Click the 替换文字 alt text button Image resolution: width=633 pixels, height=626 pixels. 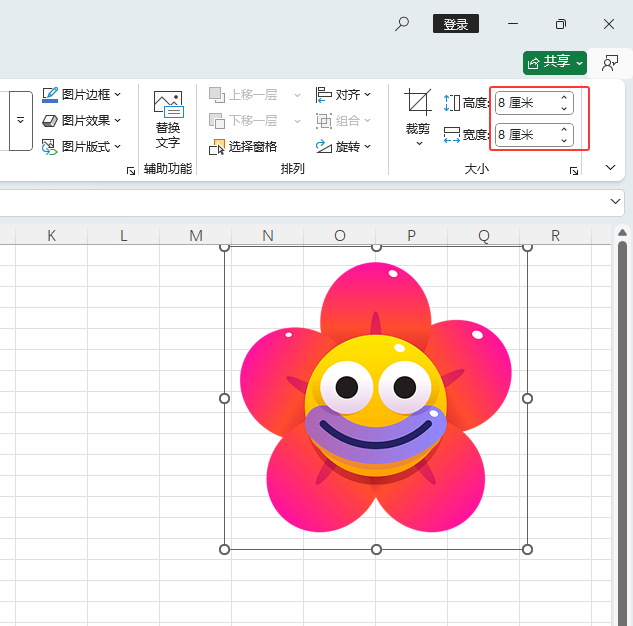167,119
